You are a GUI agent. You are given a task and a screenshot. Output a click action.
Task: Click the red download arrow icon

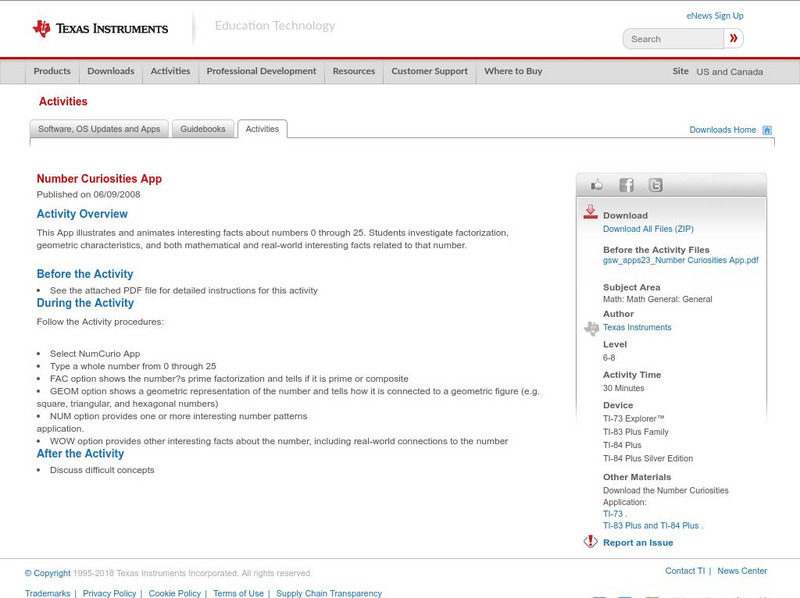point(590,212)
